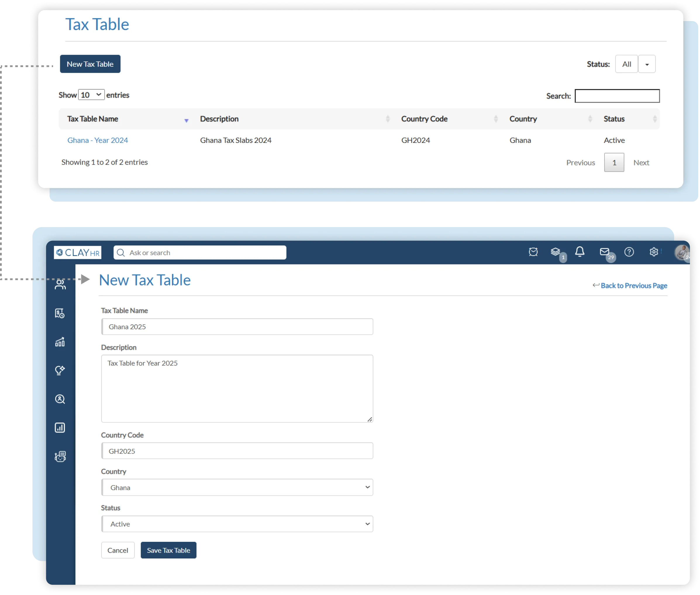Open the report chart sidebar icon

tap(60, 428)
